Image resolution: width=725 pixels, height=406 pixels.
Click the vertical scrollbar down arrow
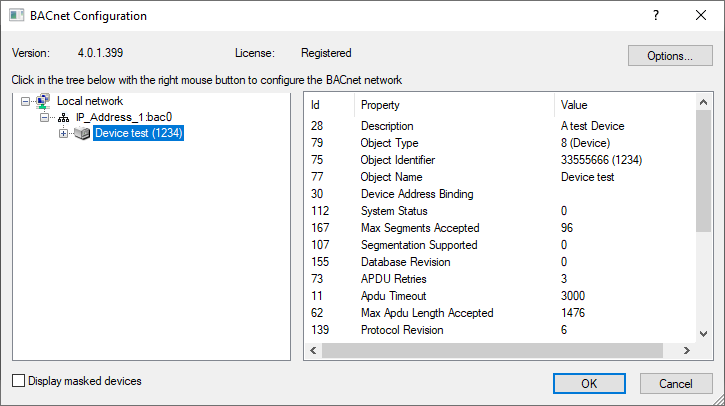coord(704,334)
